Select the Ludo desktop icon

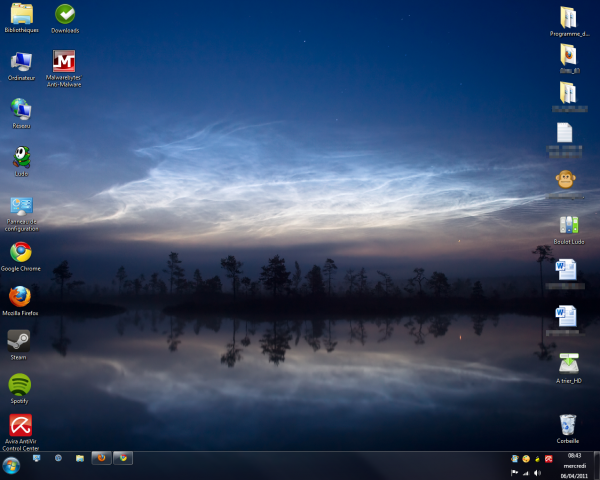click(20, 157)
